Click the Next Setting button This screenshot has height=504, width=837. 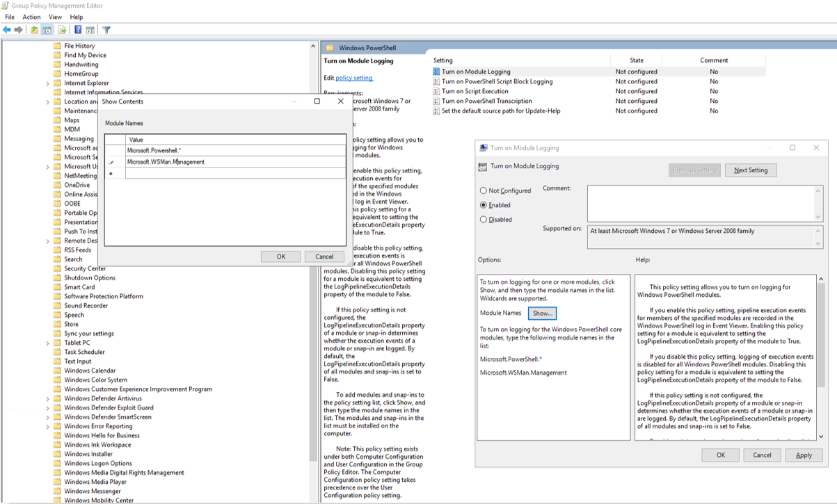click(751, 170)
